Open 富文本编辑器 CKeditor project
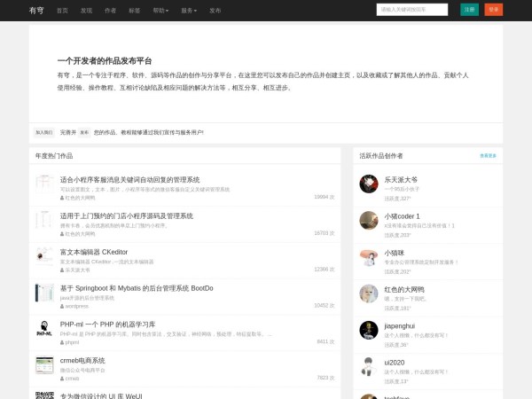 (94, 252)
